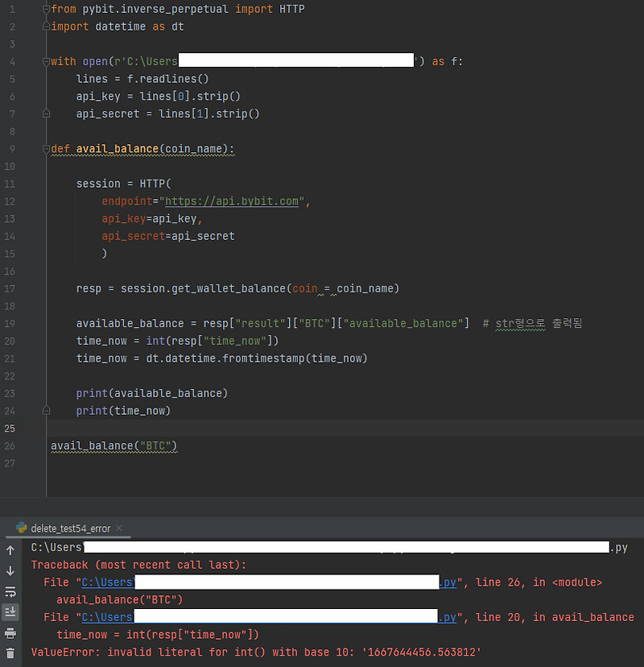Jump up the stack trace with the up arrow

click(10, 550)
